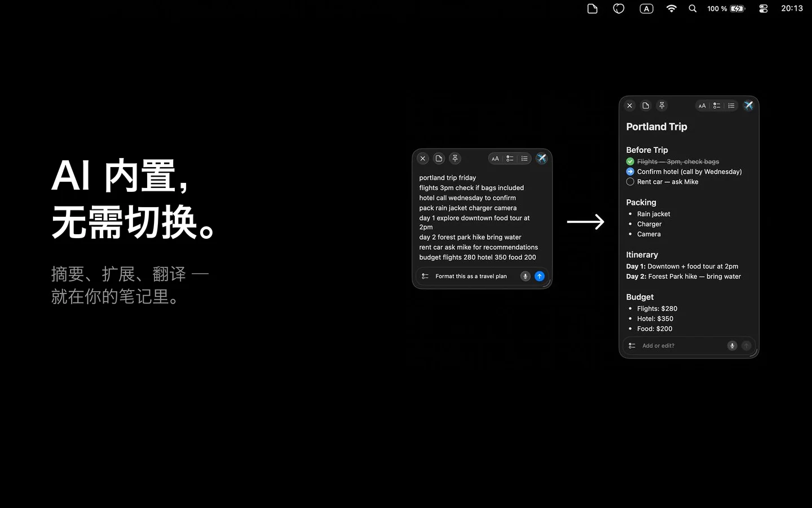Click 'day 2 forest park hike' line
The width and height of the screenshot is (812, 508).
(x=470, y=238)
